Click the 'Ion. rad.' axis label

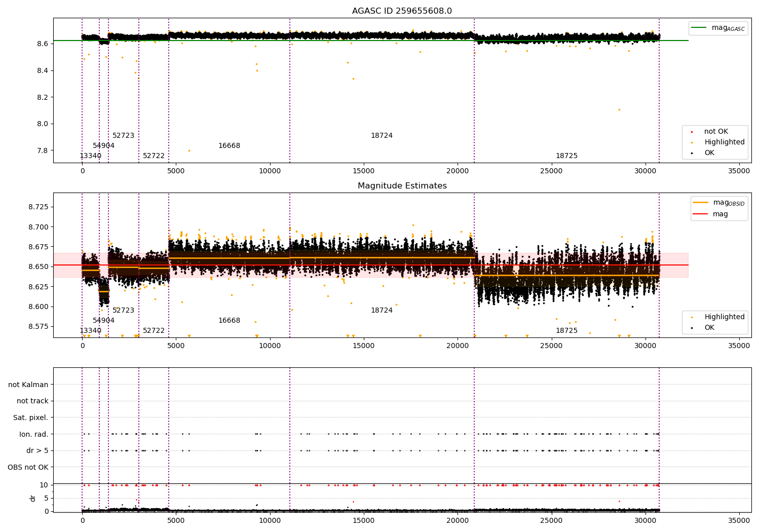(34, 434)
